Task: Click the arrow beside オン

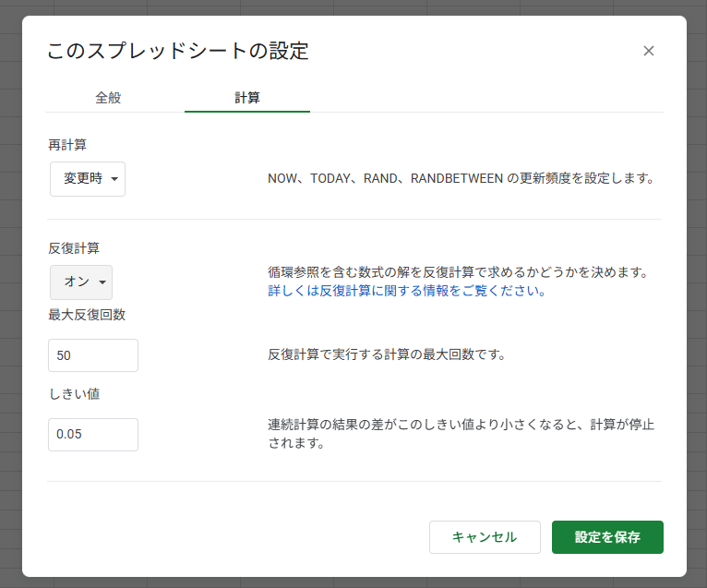Action: tap(102, 282)
